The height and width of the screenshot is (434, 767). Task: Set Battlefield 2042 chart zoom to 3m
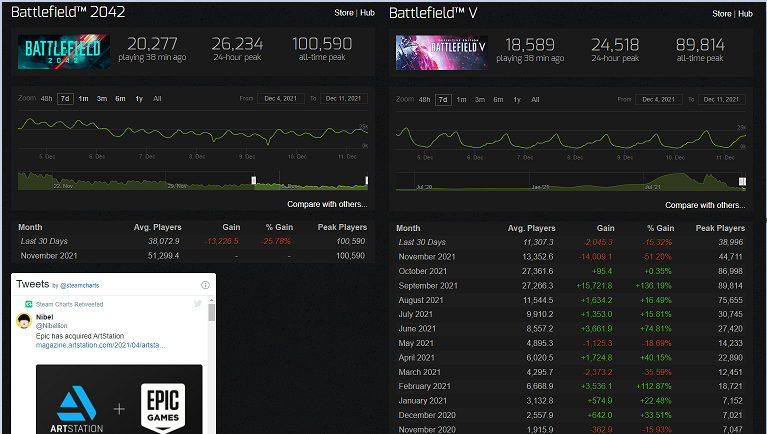[102, 98]
